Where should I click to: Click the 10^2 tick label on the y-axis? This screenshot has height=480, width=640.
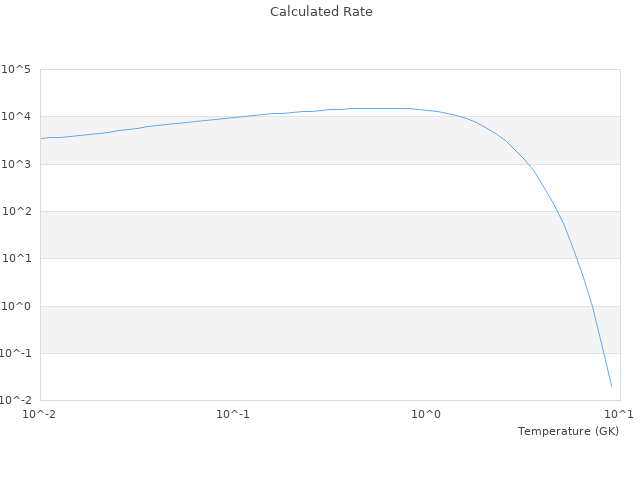pos(16,212)
